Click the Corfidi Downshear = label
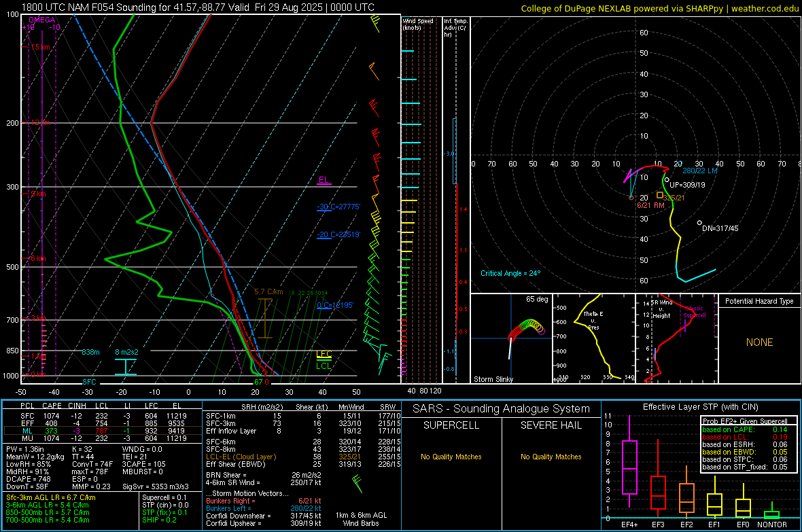Viewport: 802px width, 532px height. pos(238,516)
